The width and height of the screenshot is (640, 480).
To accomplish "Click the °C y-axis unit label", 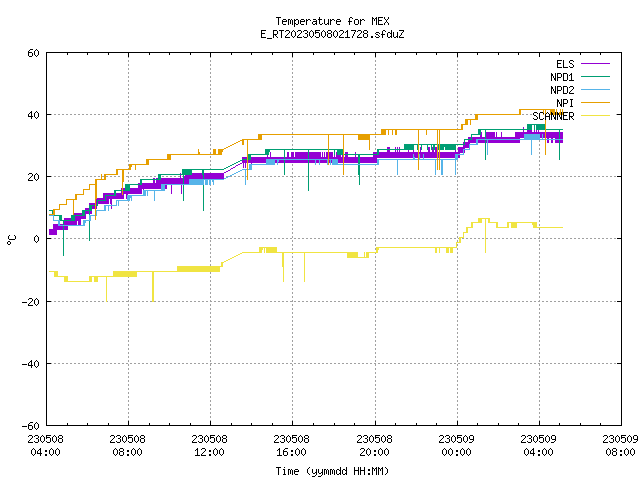I will 11,240.
